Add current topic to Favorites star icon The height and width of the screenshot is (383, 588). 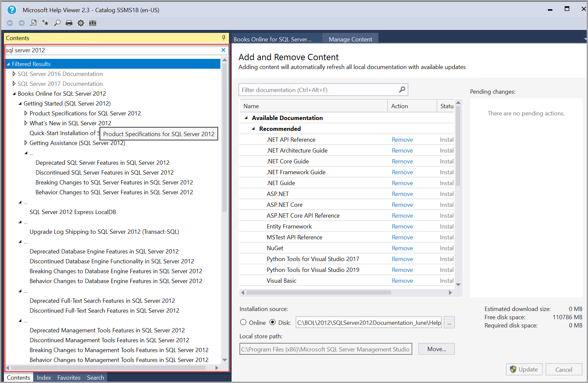(x=45, y=23)
